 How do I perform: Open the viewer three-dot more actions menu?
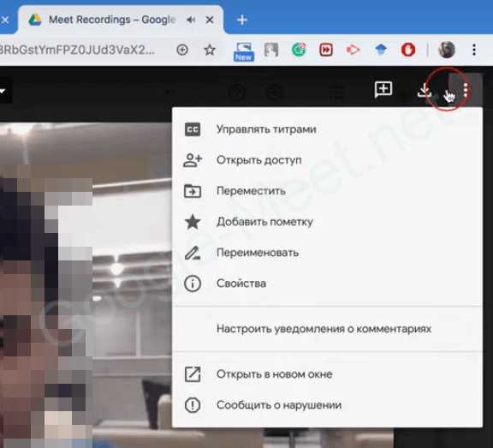pos(466,91)
